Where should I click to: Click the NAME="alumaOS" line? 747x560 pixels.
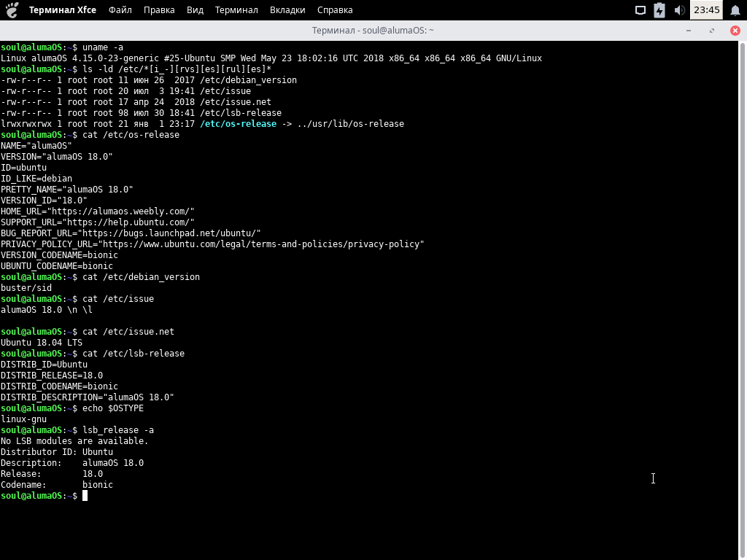(36, 146)
